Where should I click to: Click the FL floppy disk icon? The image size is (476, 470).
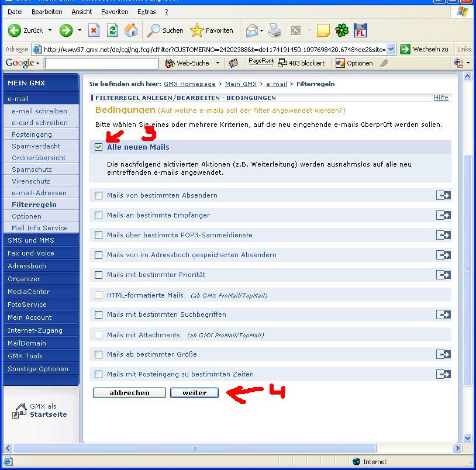click(360, 30)
